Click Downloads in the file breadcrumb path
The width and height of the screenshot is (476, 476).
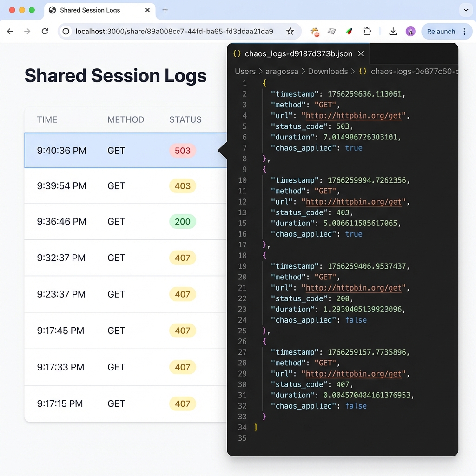(328, 72)
